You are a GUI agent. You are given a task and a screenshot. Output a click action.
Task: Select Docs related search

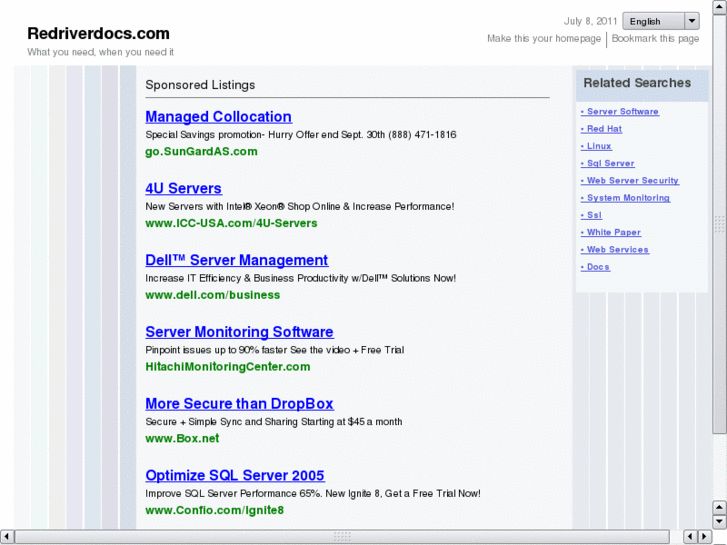595,267
